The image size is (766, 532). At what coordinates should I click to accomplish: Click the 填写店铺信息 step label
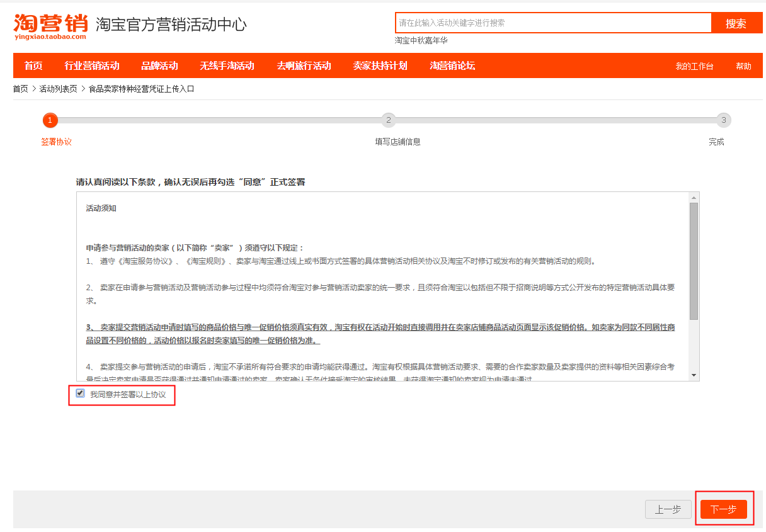(x=398, y=142)
